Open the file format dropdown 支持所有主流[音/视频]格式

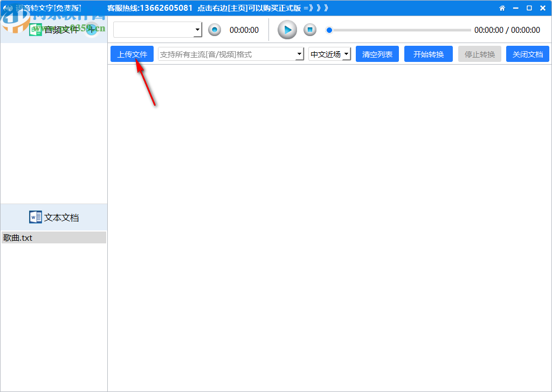click(x=231, y=54)
